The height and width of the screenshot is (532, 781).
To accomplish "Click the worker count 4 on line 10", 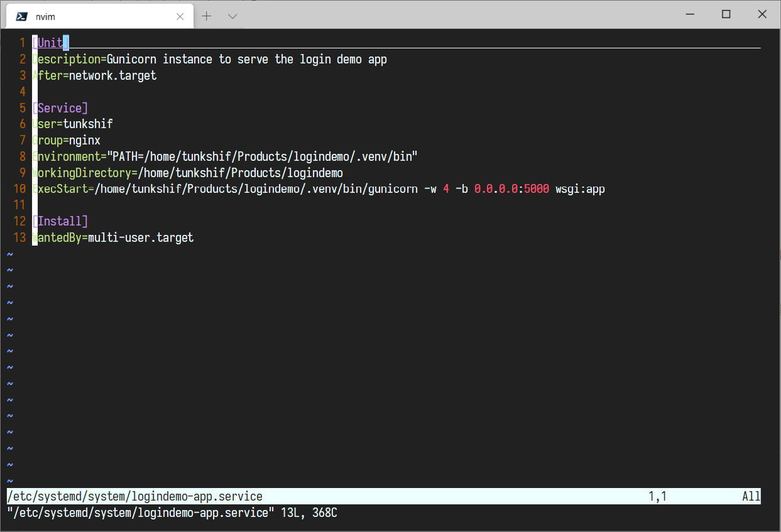I will [446, 189].
